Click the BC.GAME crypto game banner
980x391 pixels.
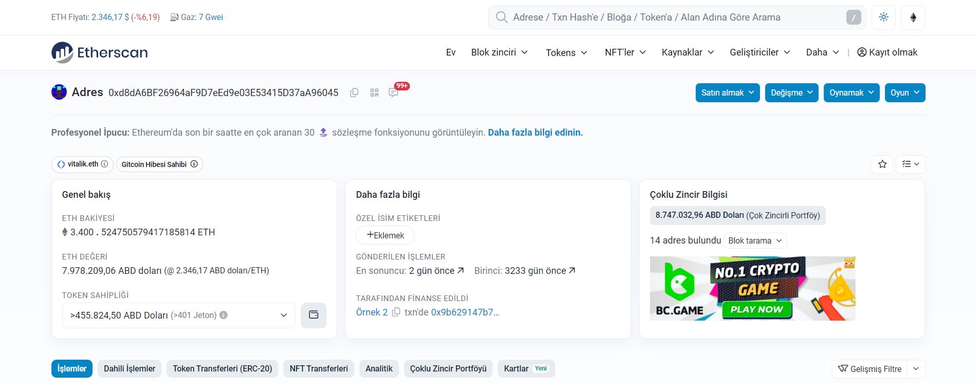click(753, 289)
